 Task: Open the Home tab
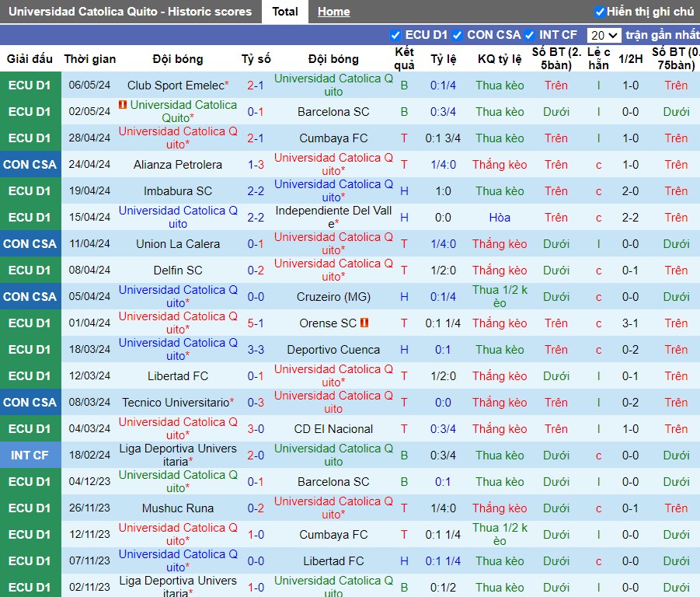(333, 12)
